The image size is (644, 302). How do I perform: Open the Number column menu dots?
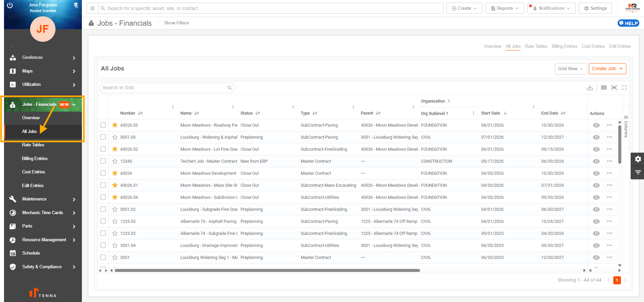[173, 107]
